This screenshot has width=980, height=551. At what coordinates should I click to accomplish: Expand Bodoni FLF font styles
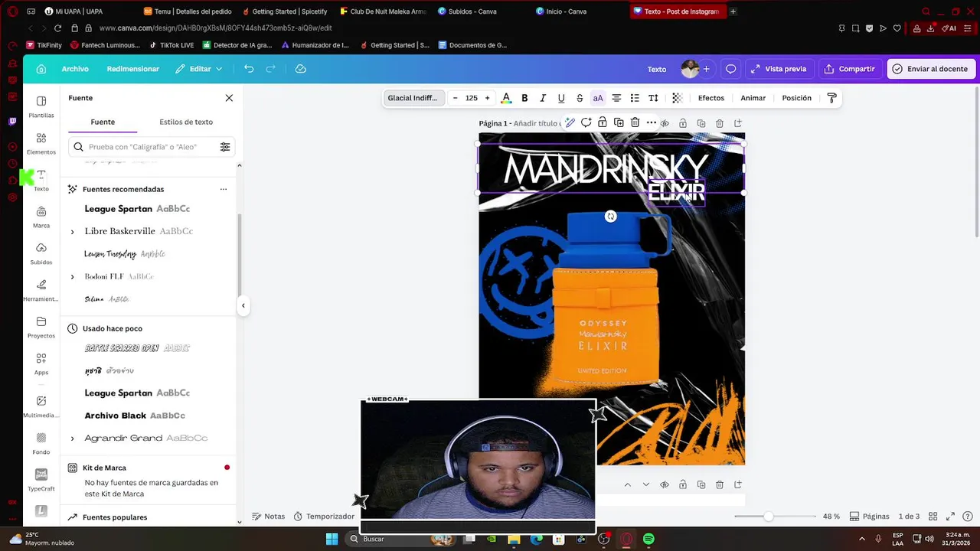73,277
